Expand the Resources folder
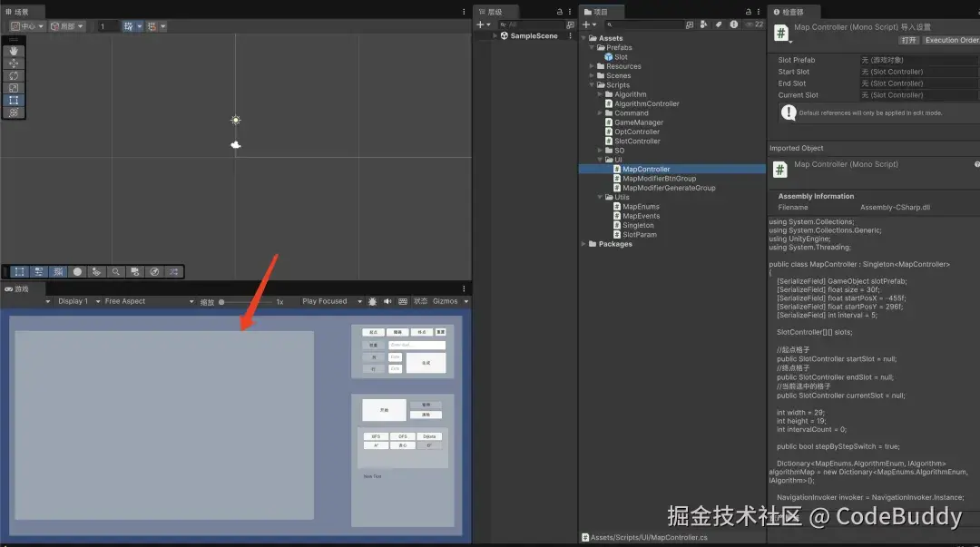Image resolution: width=980 pixels, height=547 pixels. [x=592, y=66]
